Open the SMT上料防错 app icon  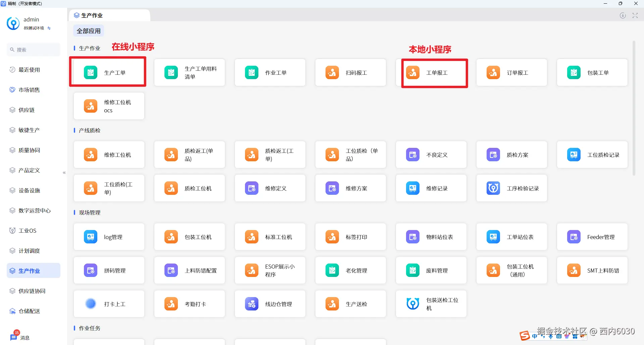pos(574,270)
